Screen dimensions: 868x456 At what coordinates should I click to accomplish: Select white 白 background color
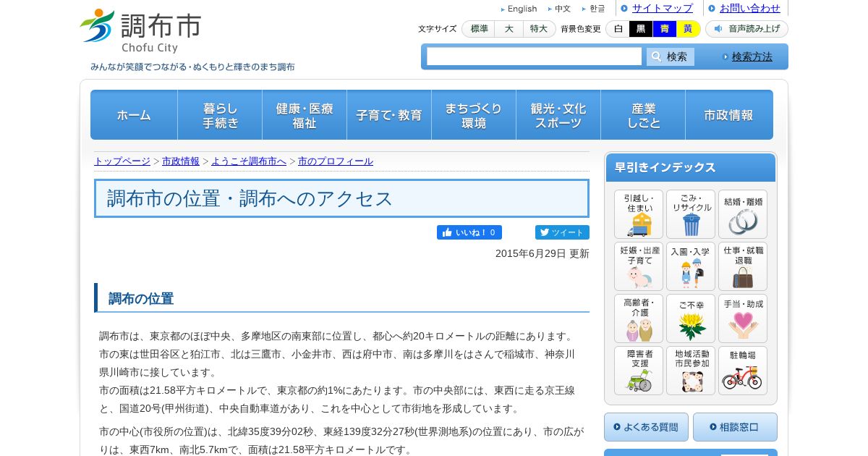tap(618, 29)
